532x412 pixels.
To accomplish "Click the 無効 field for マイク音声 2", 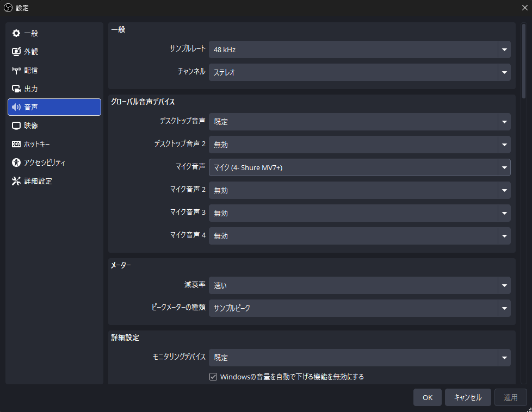I will (x=360, y=190).
